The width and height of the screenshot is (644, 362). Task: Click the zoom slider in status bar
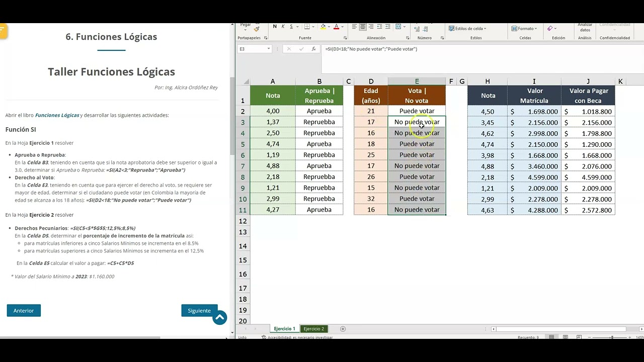click(612, 337)
